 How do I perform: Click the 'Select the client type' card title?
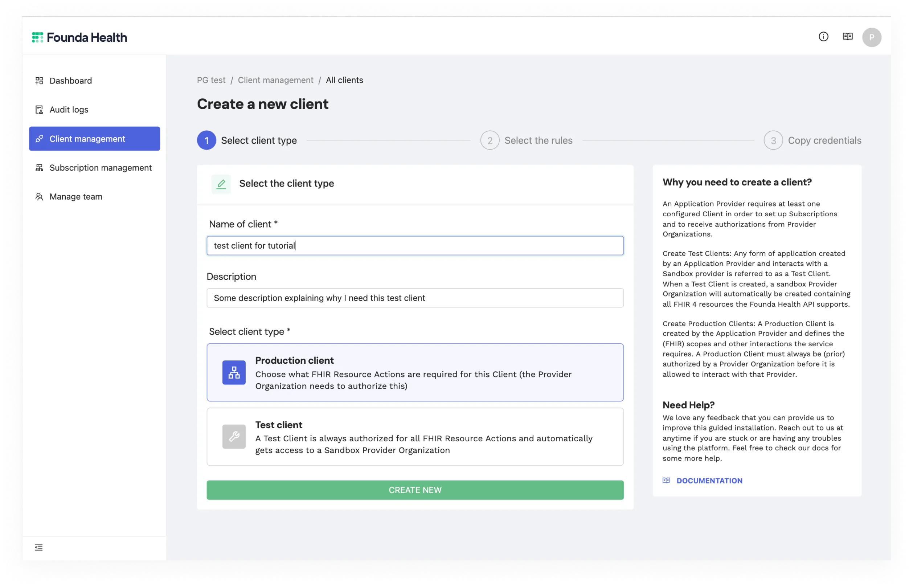click(x=287, y=184)
